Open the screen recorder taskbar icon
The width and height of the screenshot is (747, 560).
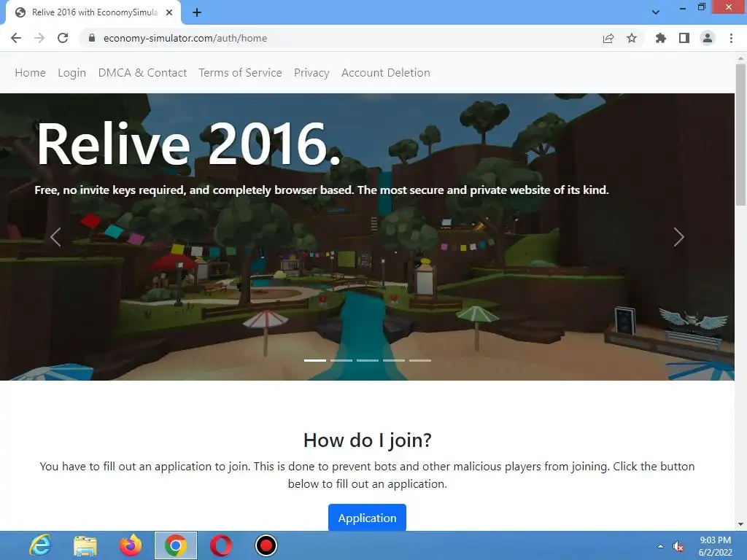[266, 545]
